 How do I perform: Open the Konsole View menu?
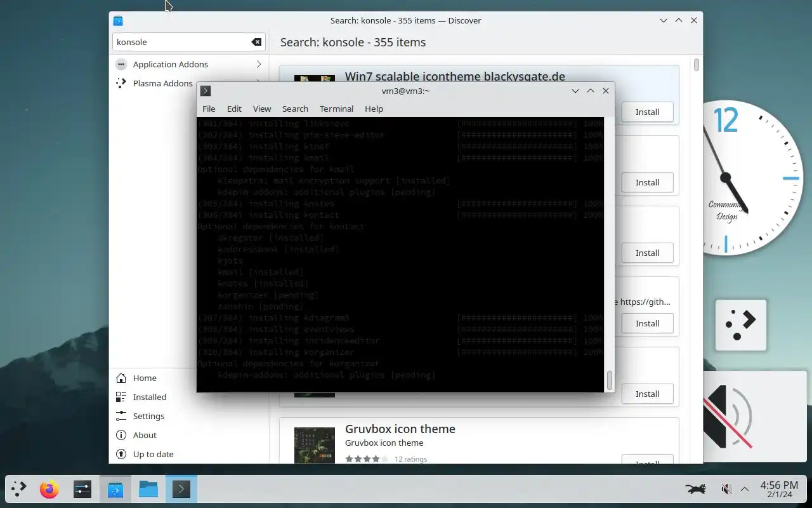coord(261,109)
